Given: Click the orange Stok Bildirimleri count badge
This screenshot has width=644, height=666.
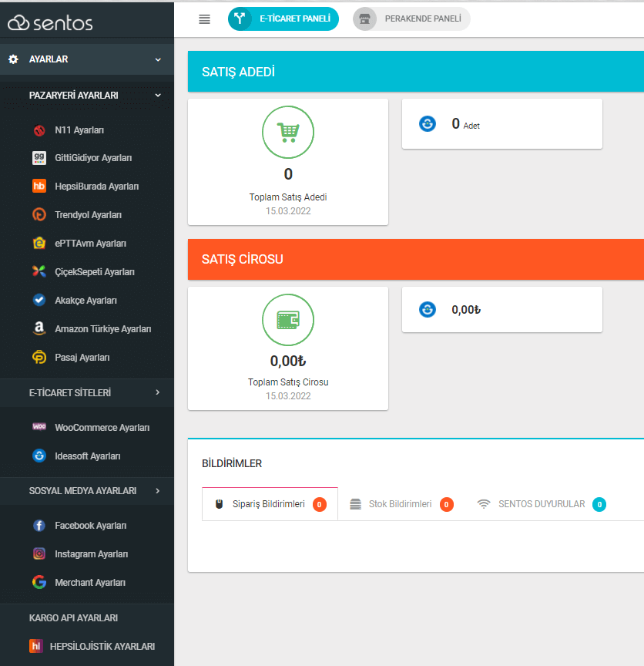Looking at the screenshot, I should tap(446, 504).
